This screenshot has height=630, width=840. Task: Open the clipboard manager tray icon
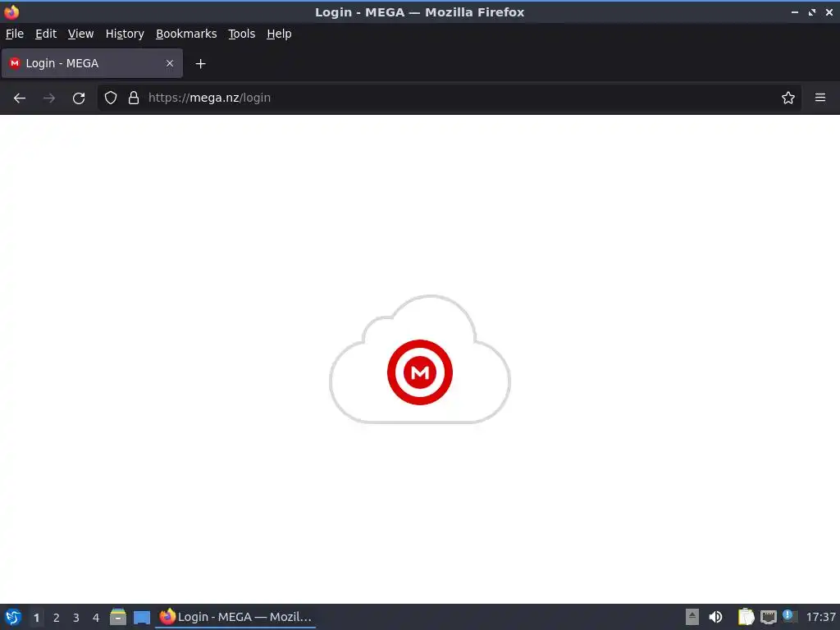click(746, 617)
